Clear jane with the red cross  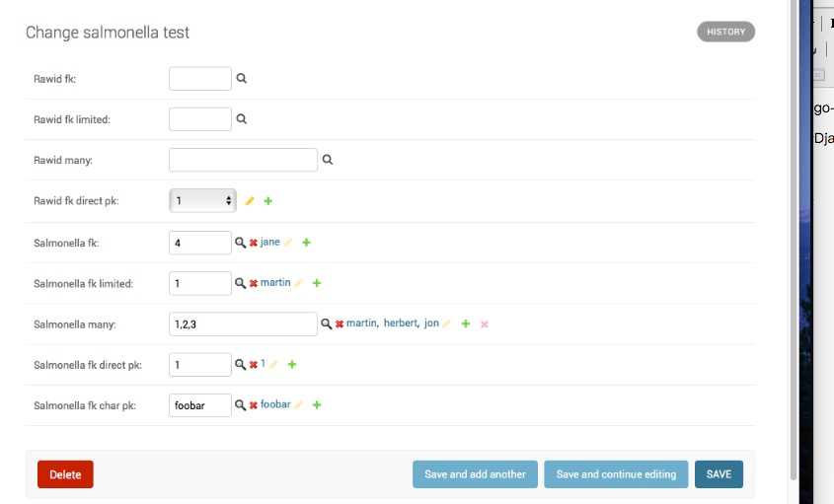pyautogui.click(x=254, y=243)
